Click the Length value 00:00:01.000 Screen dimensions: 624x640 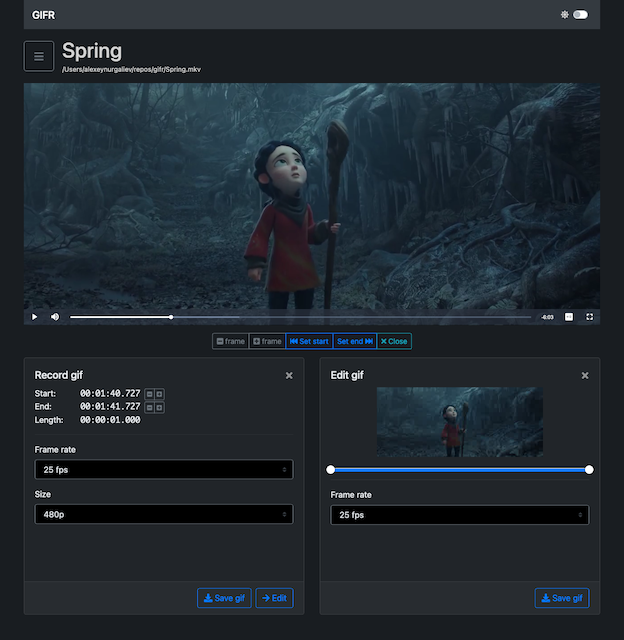110,420
